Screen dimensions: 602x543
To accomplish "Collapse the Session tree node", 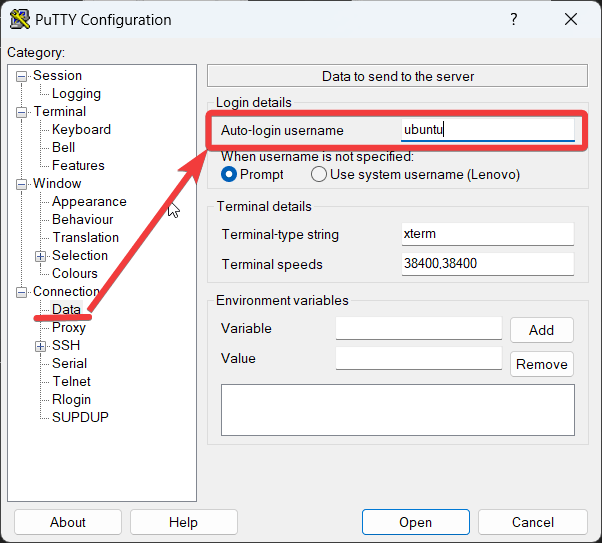I will pos(22,76).
